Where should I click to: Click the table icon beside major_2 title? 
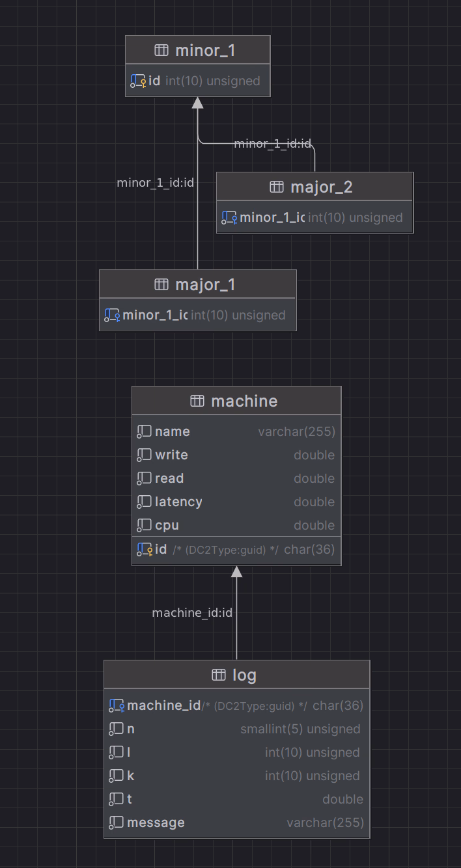coord(277,187)
